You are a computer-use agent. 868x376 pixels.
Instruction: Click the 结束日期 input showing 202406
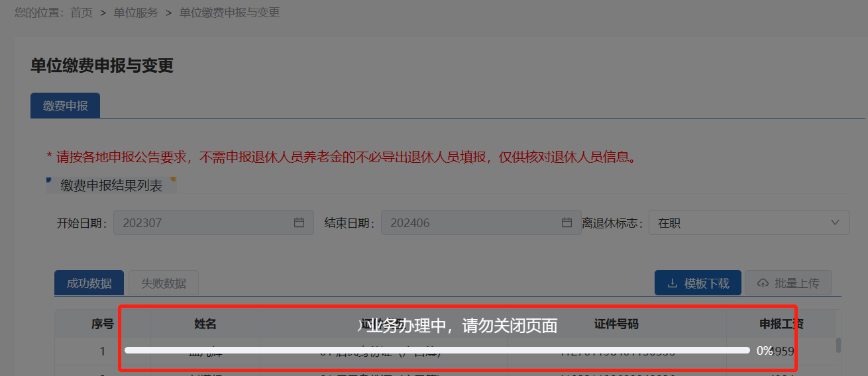coord(481,223)
